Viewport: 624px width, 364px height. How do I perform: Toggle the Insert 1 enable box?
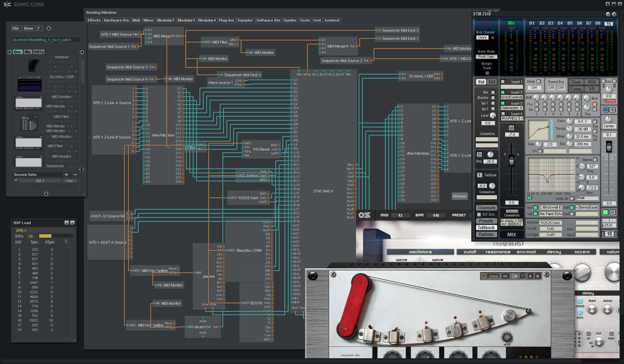click(503, 82)
